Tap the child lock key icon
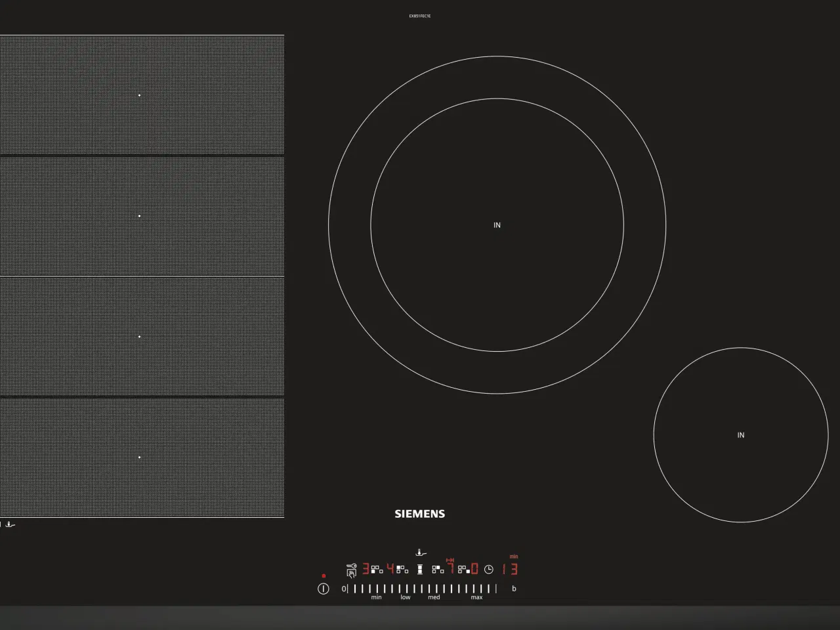The width and height of the screenshot is (840, 630). pos(351,566)
